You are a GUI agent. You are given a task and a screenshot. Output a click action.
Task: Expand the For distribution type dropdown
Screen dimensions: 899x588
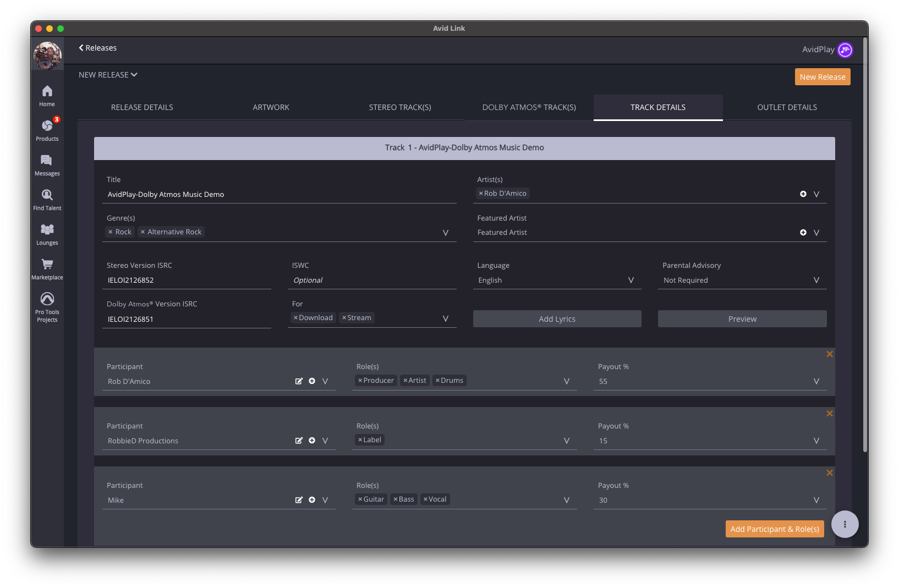pyautogui.click(x=446, y=318)
